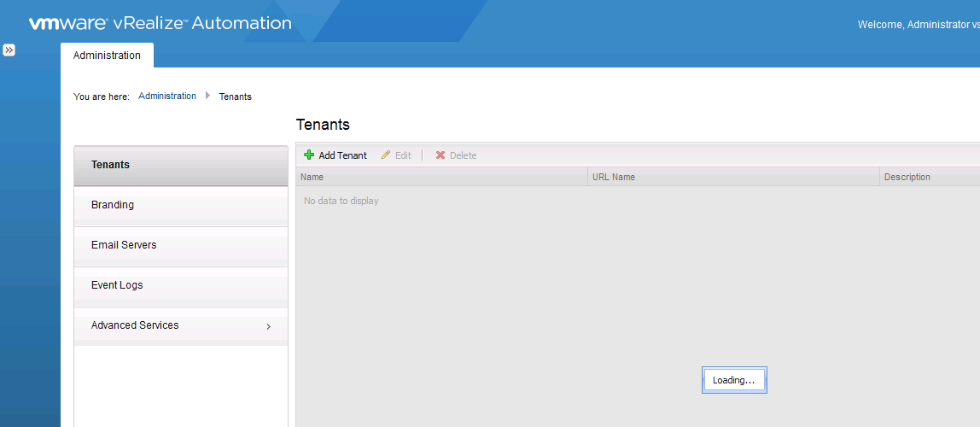Click the breadcrumb arrow separator
Screen dimensions: 980x427
tap(207, 96)
